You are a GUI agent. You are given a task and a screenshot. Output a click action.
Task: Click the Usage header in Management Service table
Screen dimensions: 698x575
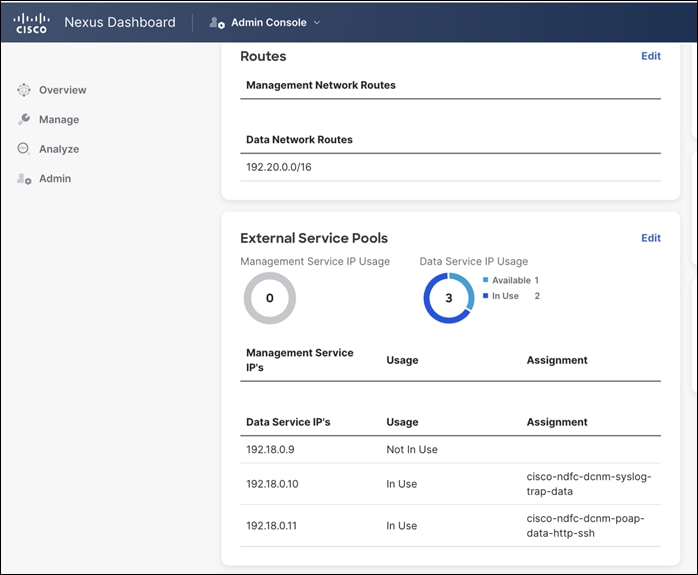(402, 360)
